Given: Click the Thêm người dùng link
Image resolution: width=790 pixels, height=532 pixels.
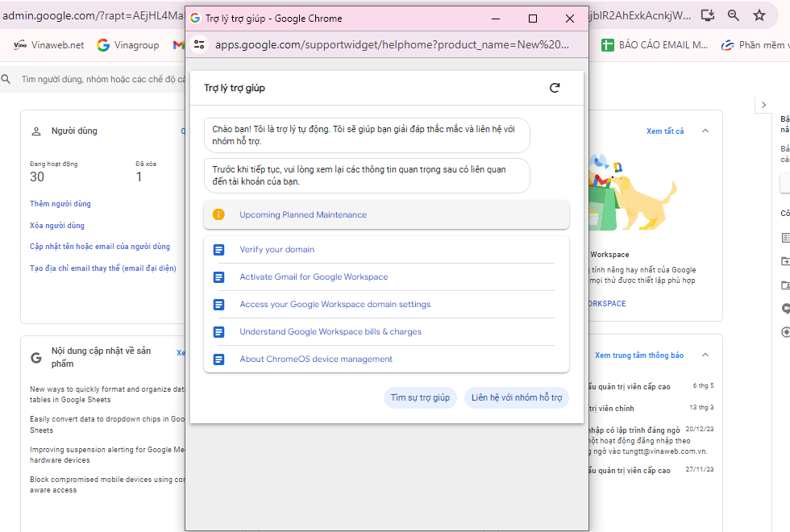Looking at the screenshot, I should tap(60, 204).
